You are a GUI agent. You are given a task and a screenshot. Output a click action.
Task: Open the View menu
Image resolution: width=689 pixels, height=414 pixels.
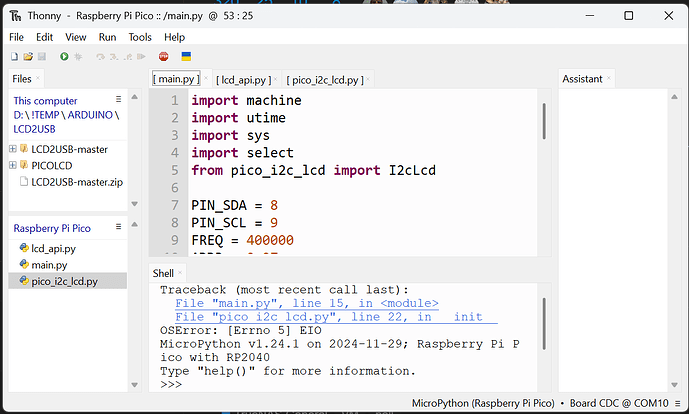click(76, 37)
